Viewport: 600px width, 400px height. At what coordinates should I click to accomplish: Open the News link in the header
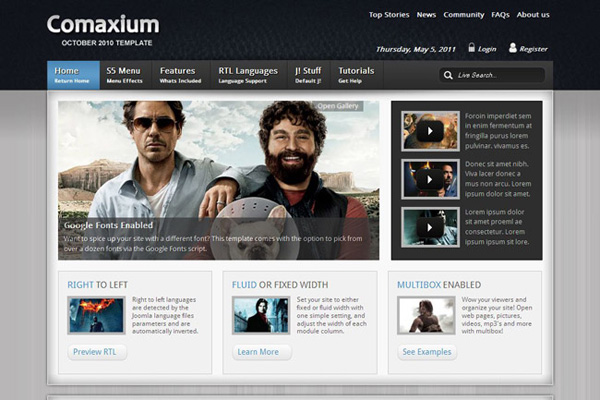pyautogui.click(x=426, y=15)
